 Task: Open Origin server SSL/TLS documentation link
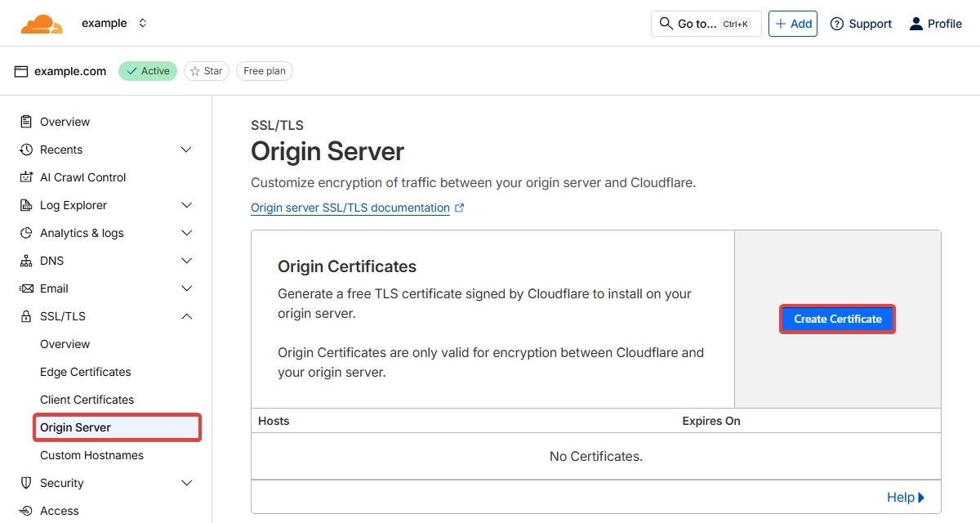click(x=350, y=208)
